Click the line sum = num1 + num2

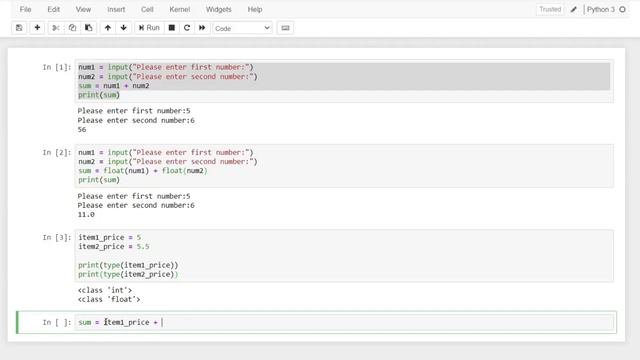pos(114,86)
